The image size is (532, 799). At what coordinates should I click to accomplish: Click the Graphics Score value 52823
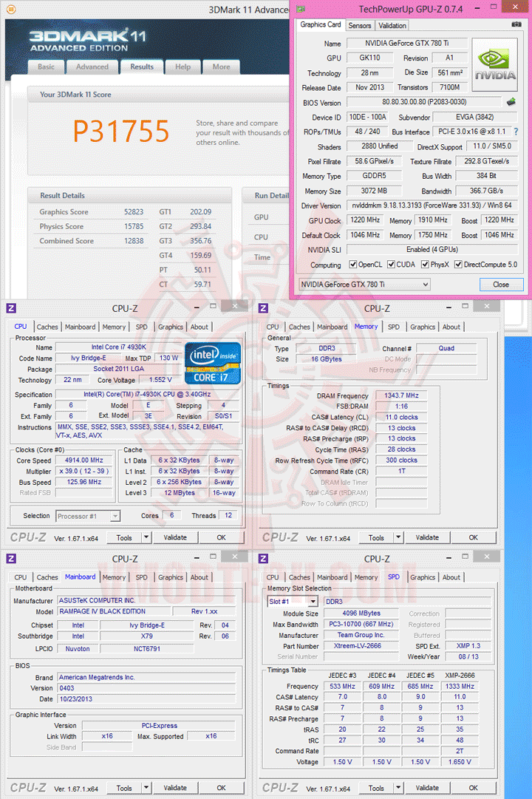click(134, 212)
